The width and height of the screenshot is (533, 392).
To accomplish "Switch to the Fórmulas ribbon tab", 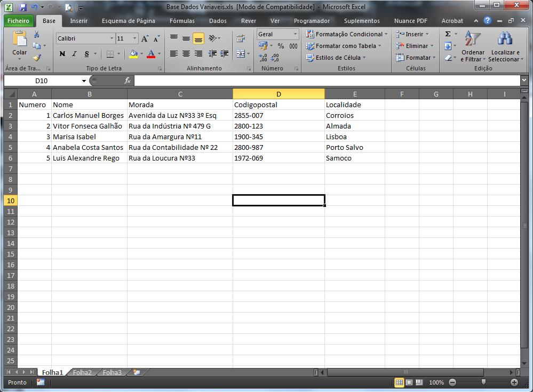I will click(182, 21).
